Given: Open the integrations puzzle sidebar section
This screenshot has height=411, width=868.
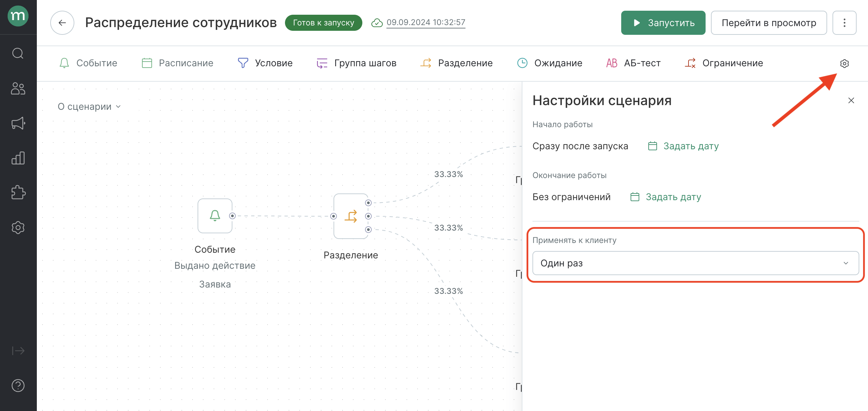Looking at the screenshot, I should tap(18, 192).
